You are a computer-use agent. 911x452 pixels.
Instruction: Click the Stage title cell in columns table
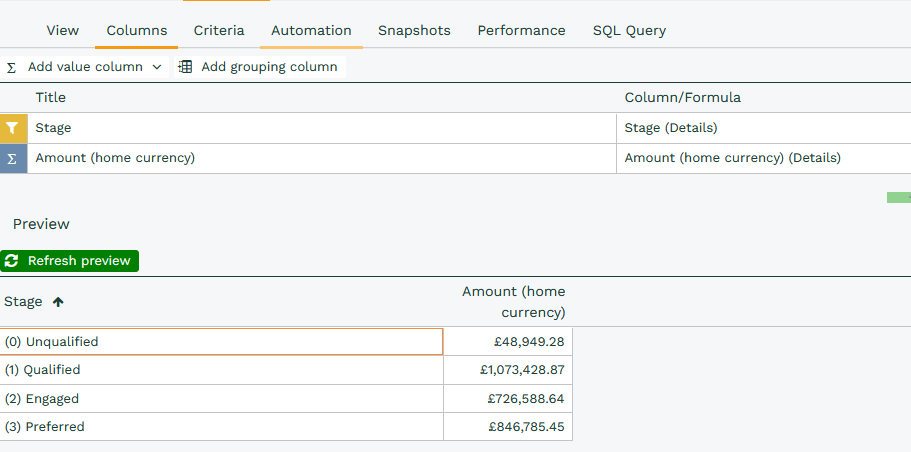pos(320,128)
